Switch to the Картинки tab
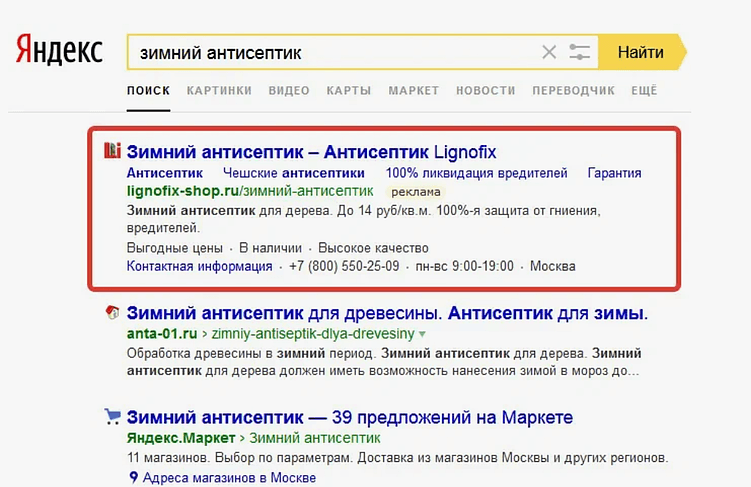The image size is (751, 487). pyautogui.click(x=219, y=91)
